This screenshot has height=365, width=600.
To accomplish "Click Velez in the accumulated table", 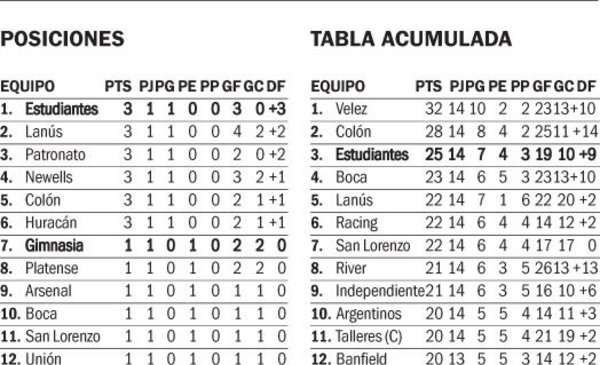I will click(x=351, y=109).
